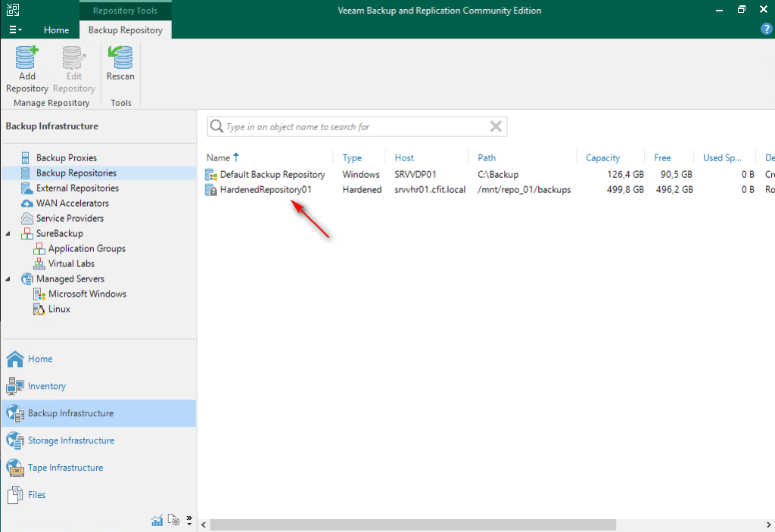
Task: Click the Linux penguin icon
Action: click(40, 310)
